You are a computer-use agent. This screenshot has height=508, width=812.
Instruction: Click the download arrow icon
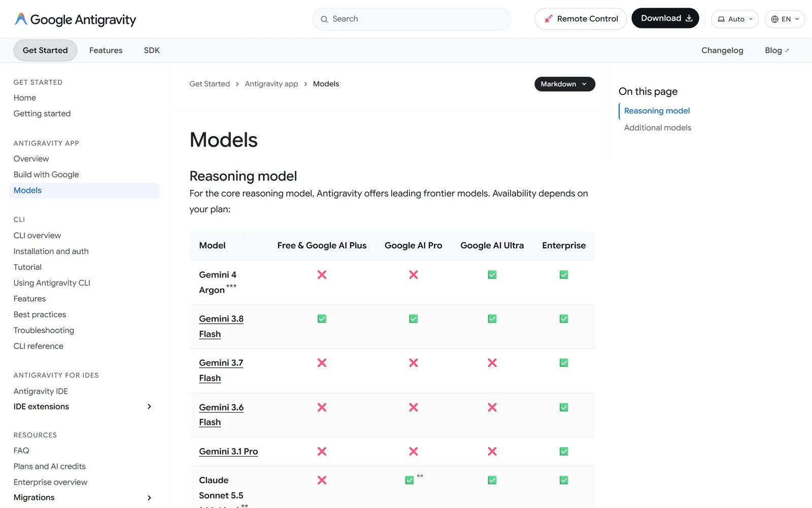pos(689,18)
